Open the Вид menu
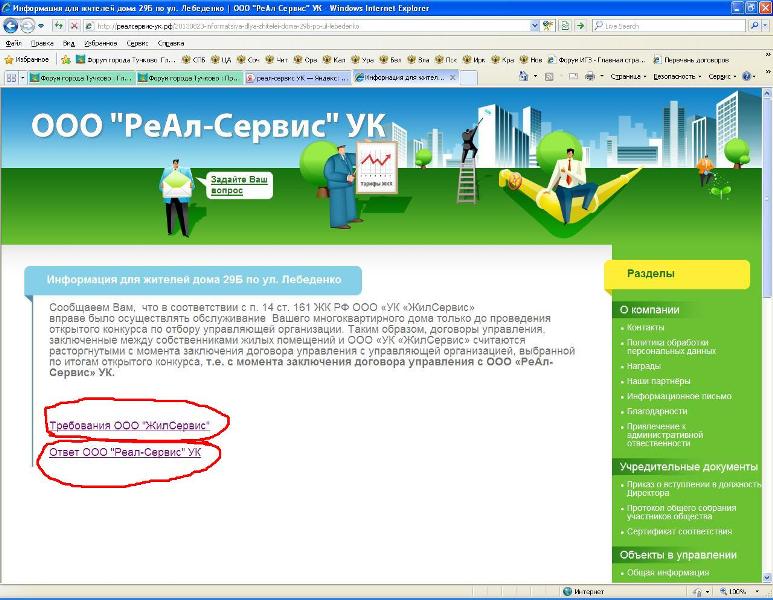The image size is (773, 600). click(x=69, y=43)
